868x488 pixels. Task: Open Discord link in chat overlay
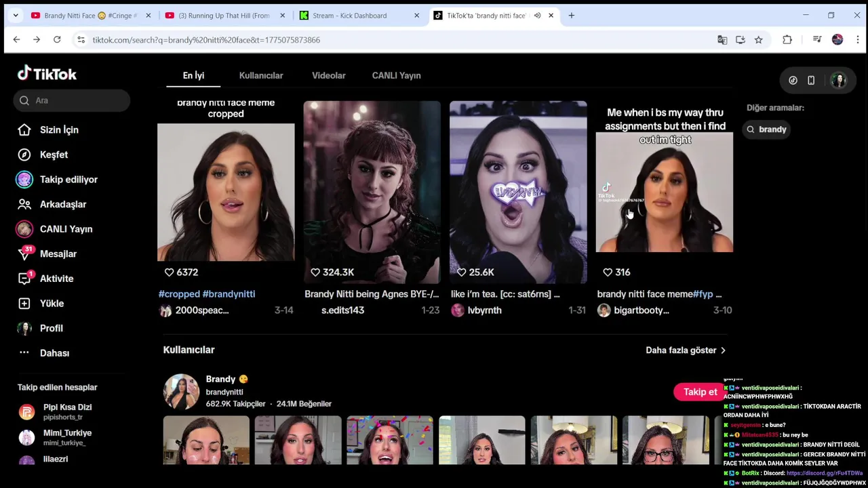click(x=825, y=473)
